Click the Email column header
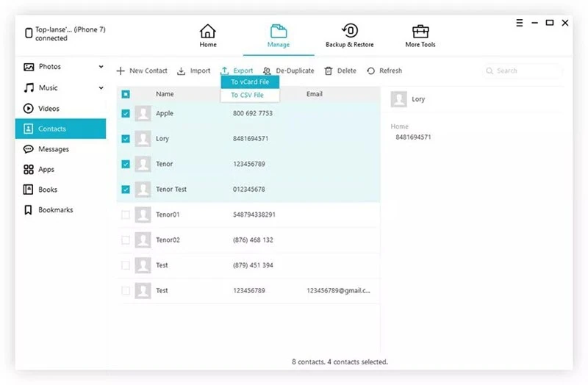The image size is (588, 385). tap(315, 94)
